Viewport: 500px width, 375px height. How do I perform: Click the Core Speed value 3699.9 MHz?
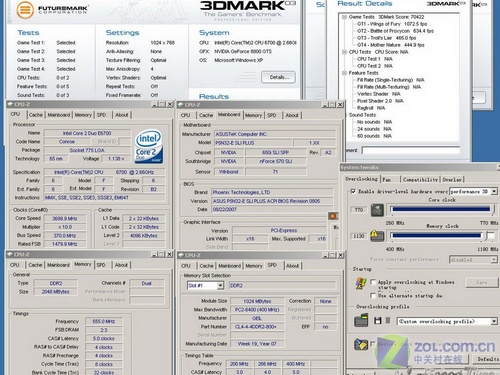click(65, 219)
